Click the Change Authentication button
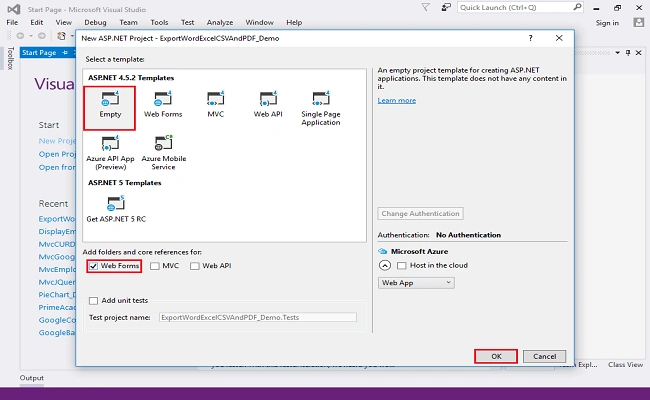 point(420,213)
